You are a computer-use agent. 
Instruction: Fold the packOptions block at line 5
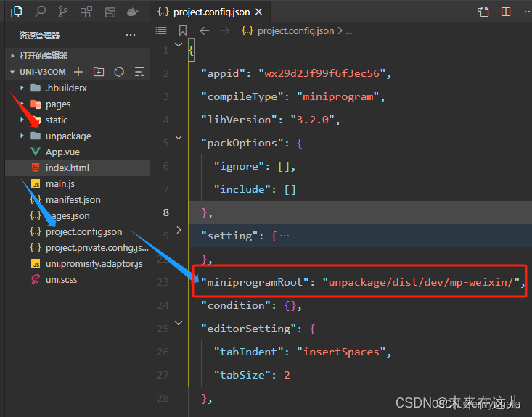[179, 137]
